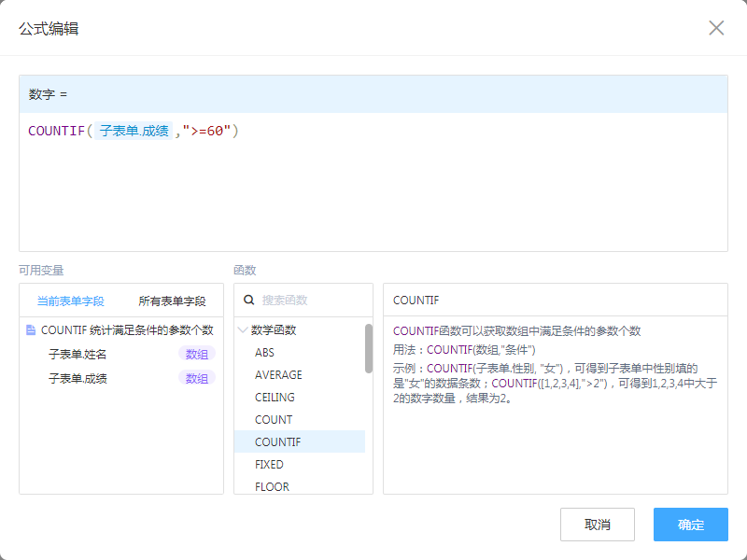Image resolution: width=747 pixels, height=560 pixels.
Task: Select the COUNT function
Action: (274, 420)
